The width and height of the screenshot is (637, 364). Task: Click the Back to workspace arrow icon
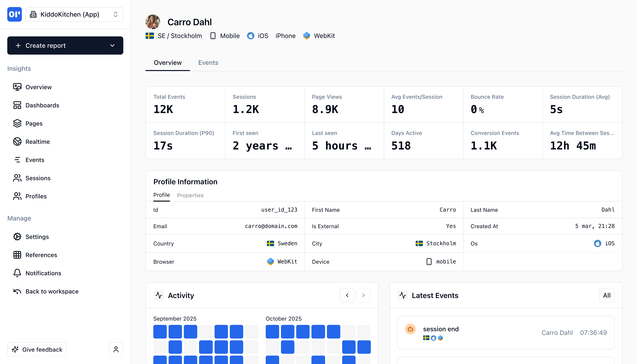[17, 291]
